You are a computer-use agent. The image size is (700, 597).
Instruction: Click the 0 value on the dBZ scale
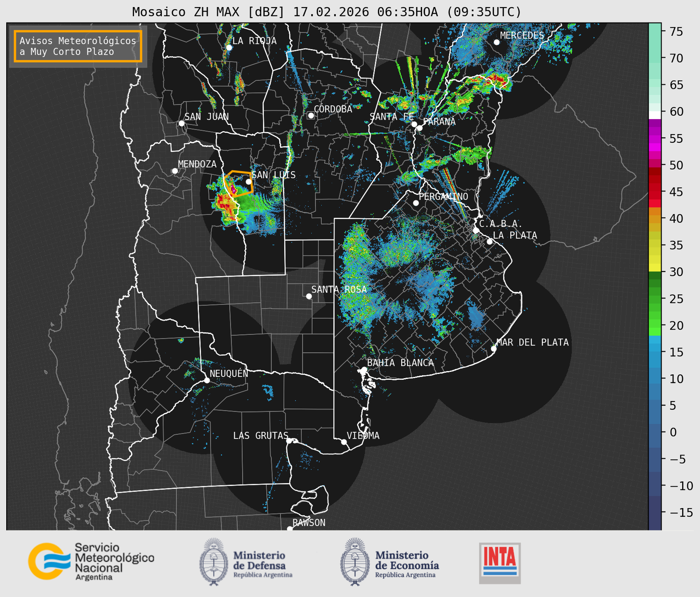[673, 432]
